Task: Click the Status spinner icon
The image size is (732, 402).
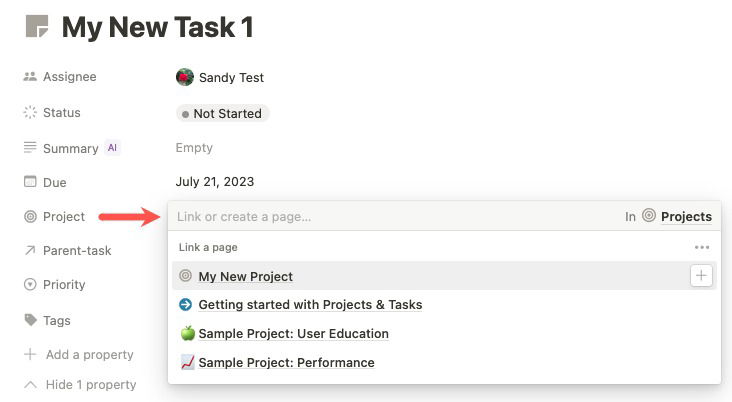Action: tap(30, 113)
